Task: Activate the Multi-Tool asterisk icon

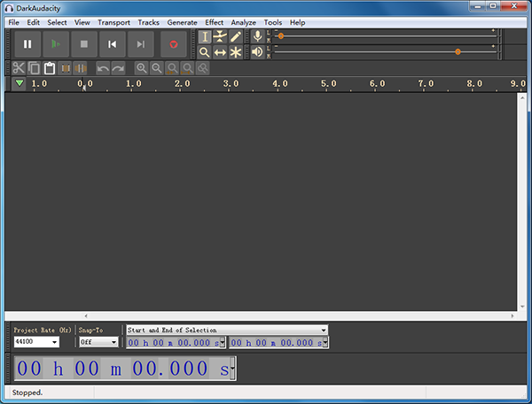Action: (x=236, y=52)
